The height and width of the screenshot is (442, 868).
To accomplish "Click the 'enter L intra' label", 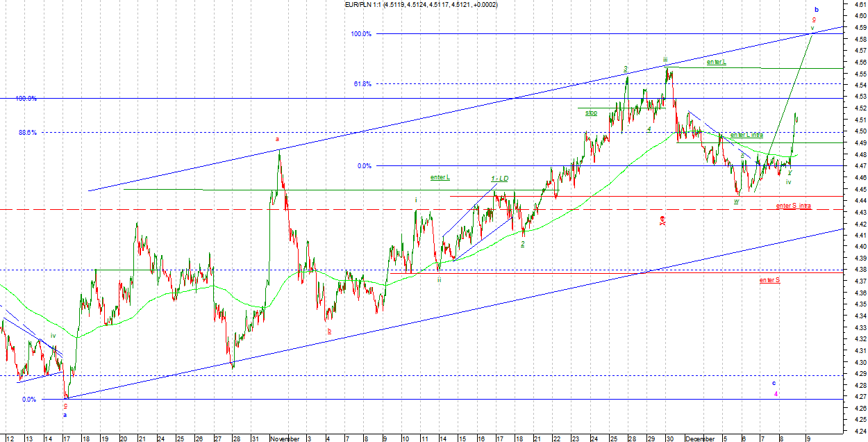I will [747, 135].
